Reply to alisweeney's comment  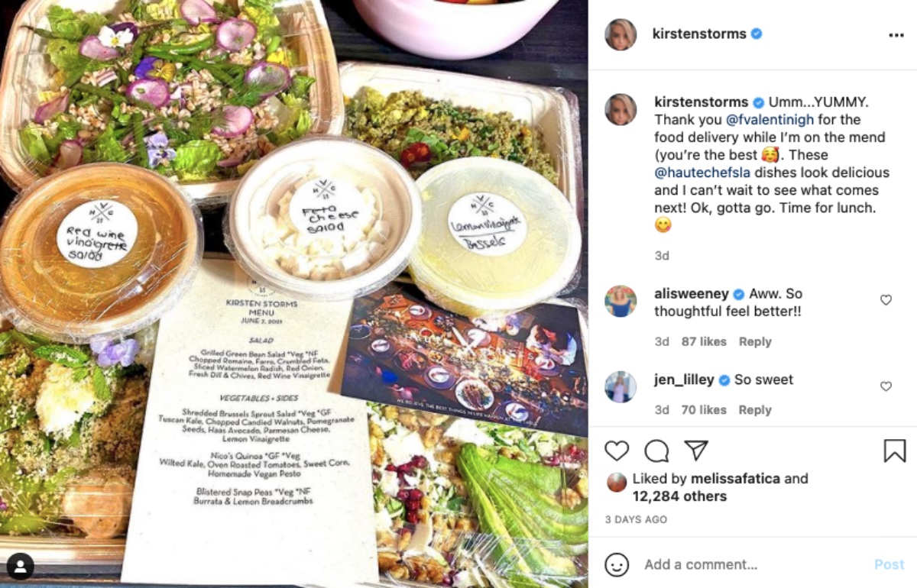[755, 341]
